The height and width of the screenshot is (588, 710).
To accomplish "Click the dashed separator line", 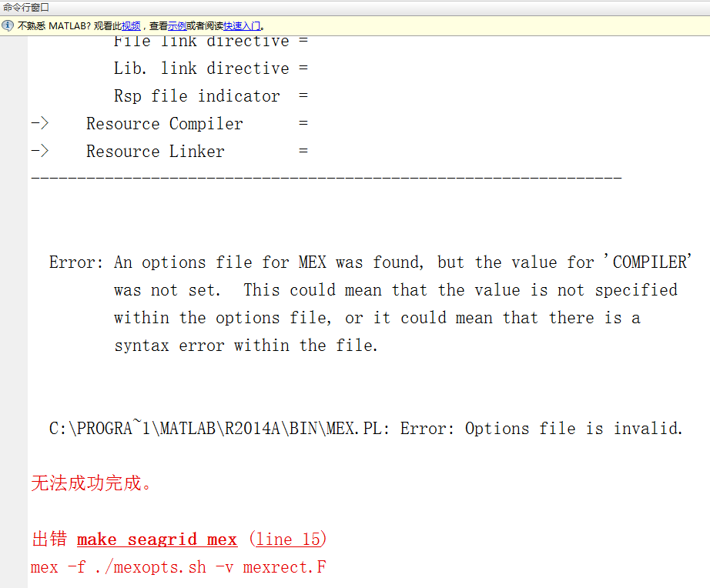I will click(327, 178).
